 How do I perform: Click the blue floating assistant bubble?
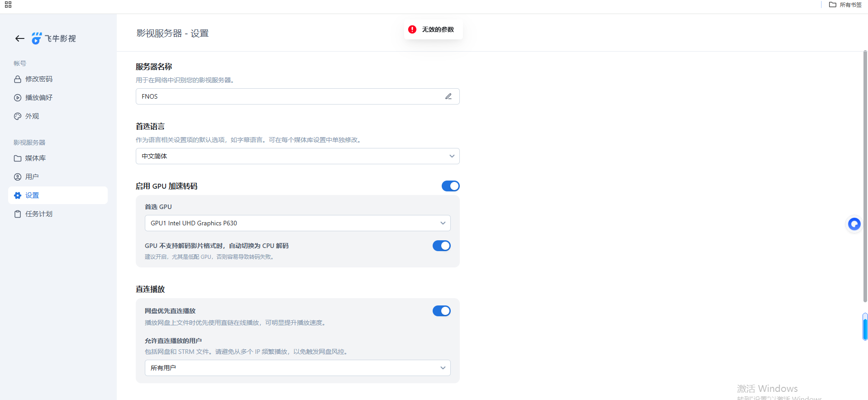pos(854,224)
